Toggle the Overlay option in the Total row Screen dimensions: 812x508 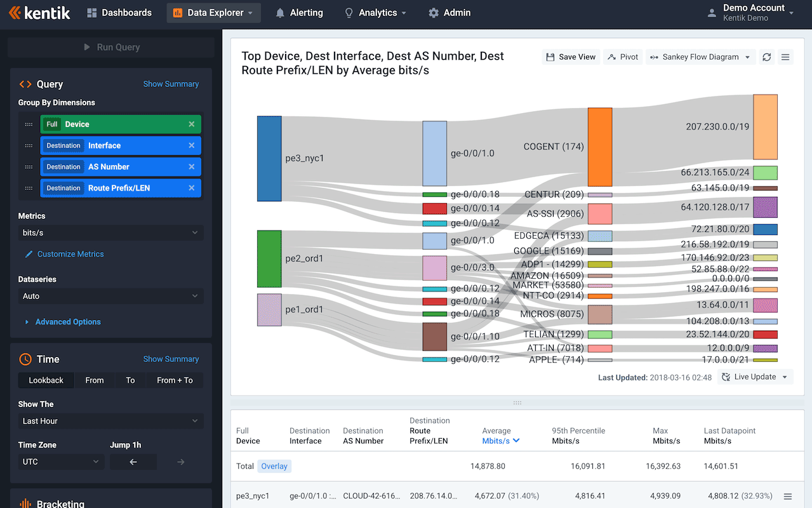click(274, 465)
